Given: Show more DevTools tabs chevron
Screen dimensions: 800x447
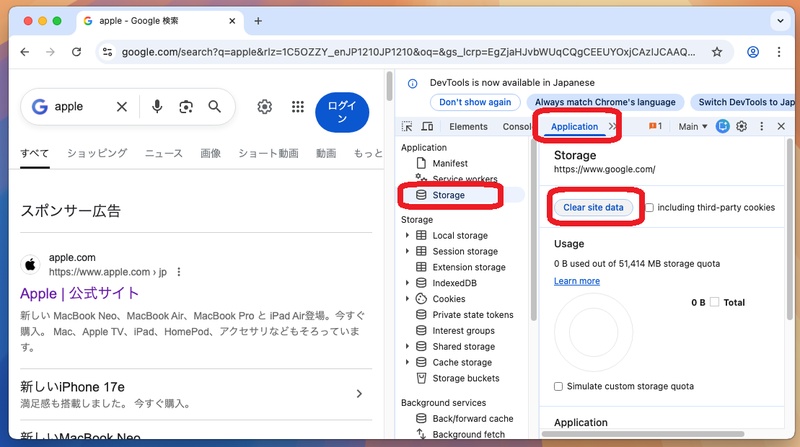Looking at the screenshot, I should pyautogui.click(x=612, y=127).
